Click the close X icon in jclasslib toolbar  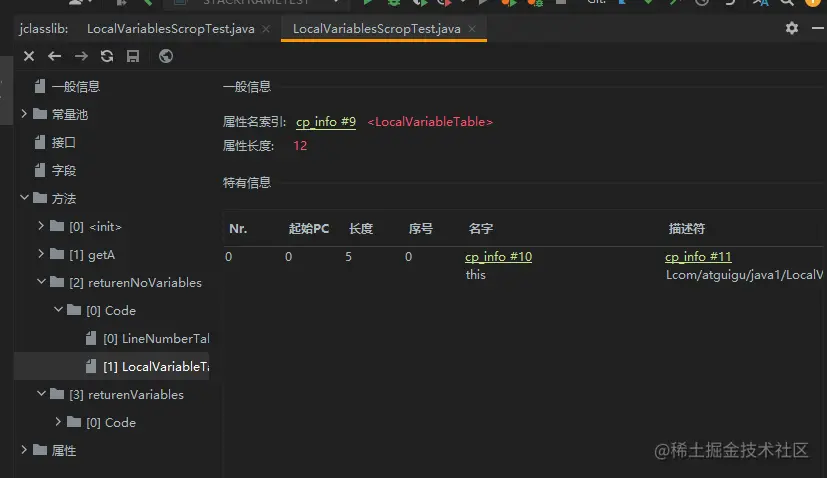29,56
